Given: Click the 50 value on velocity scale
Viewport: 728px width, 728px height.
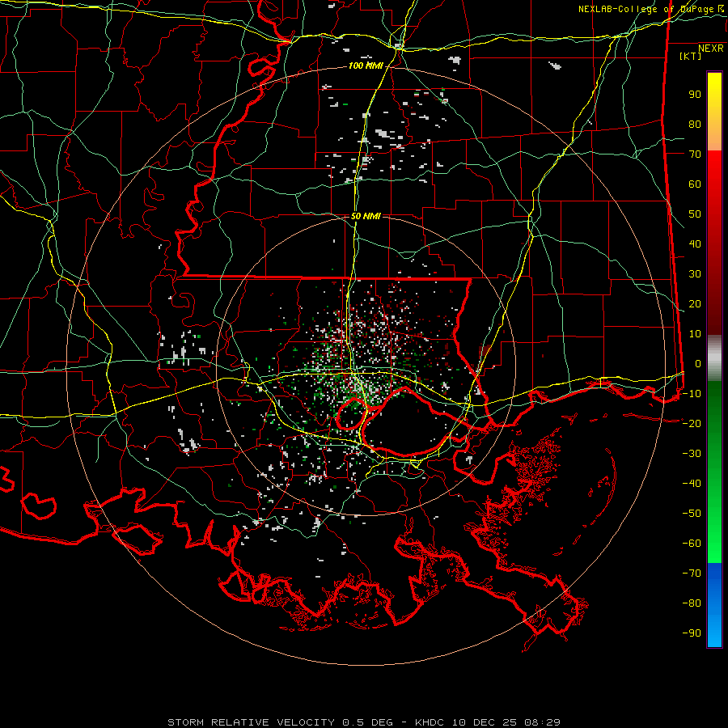Looking at the screenshot, I should 695,214.
